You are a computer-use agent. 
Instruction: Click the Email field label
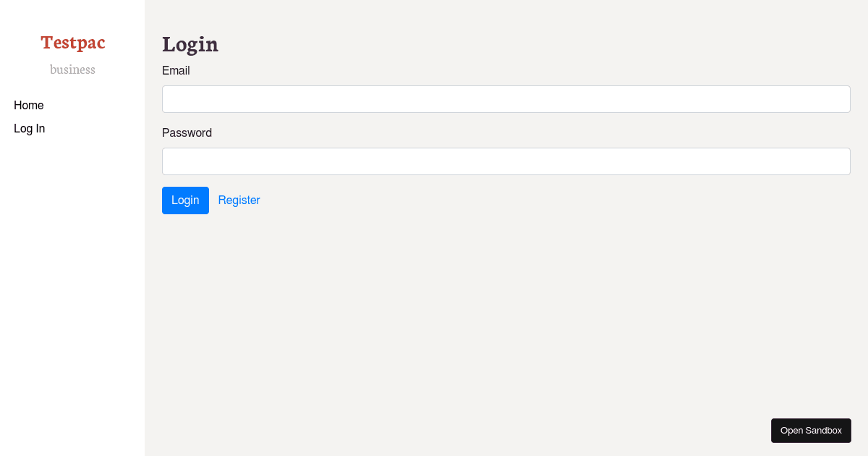tap(176, 70)
